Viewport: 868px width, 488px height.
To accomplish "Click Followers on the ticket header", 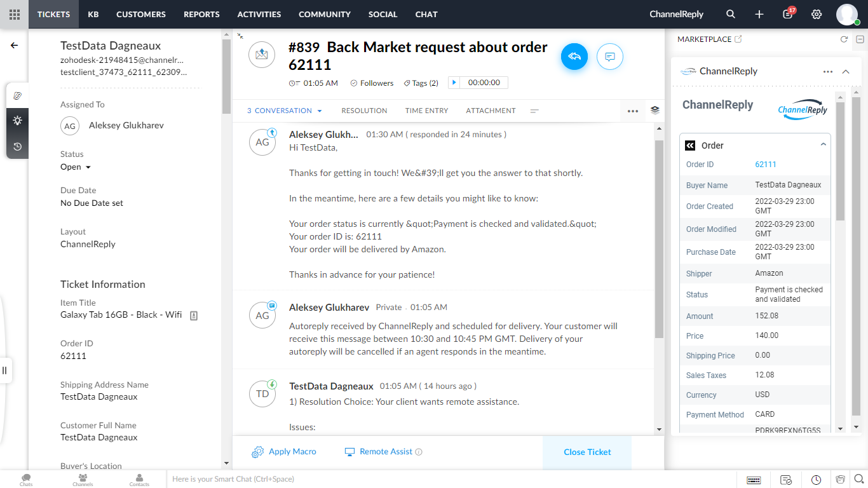I will point(377,83).
